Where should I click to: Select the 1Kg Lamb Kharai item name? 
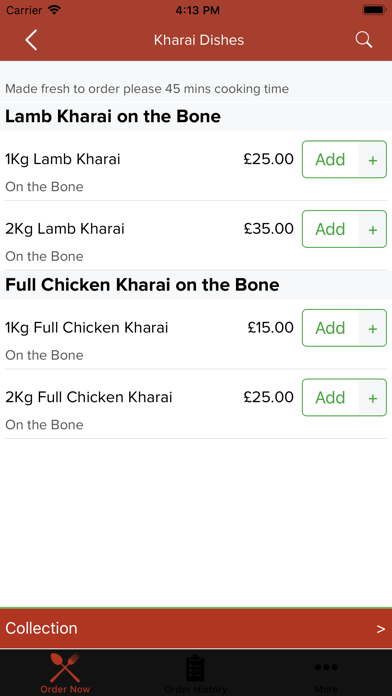(63, 159)
